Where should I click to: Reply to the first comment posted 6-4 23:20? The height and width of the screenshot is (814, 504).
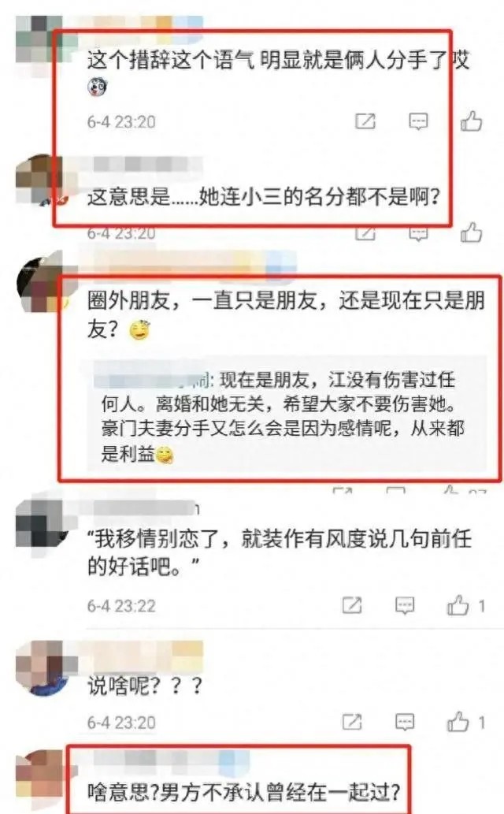[418, 121]
